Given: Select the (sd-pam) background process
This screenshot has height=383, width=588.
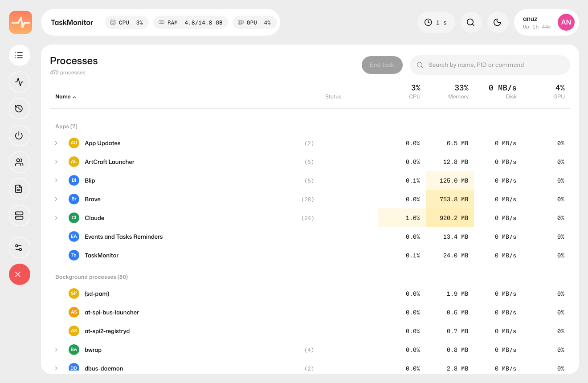Looking at the screenshot, I should coord(310,293).
